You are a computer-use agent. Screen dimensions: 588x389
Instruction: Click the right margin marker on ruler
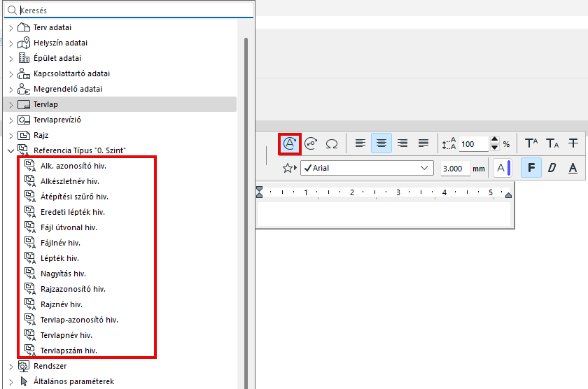pyautogui.click(x=508, y=195)
